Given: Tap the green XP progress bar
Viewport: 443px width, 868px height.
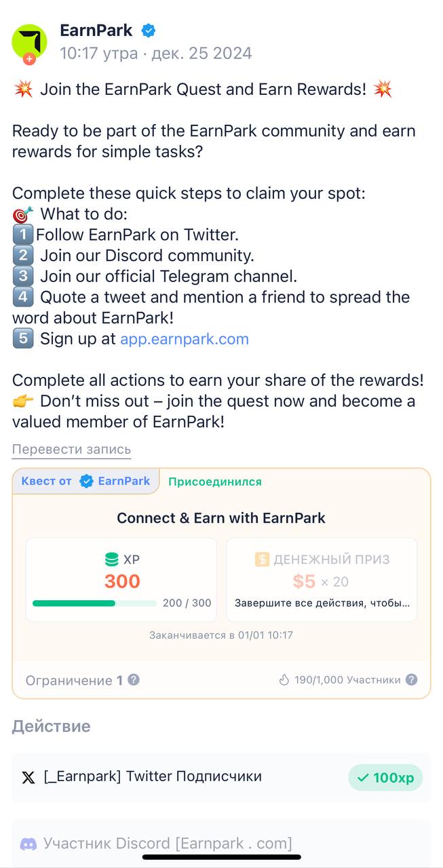Looking at the screenshot, I should pos(94,603).
